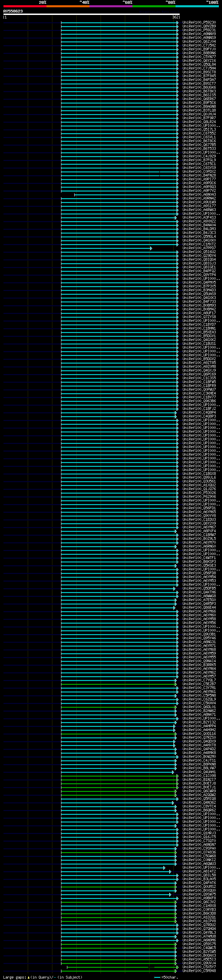This screenshot has width=222, height=980.
Task: Select hit label UniRef100_B9FYJ0
Action: point(199,49)
